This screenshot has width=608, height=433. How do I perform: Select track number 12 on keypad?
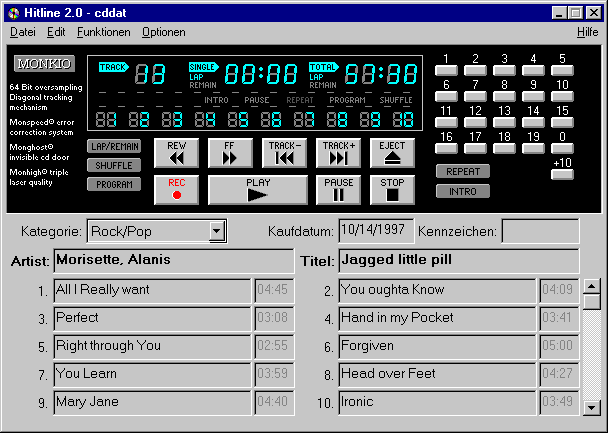click(x=475, y=122)
